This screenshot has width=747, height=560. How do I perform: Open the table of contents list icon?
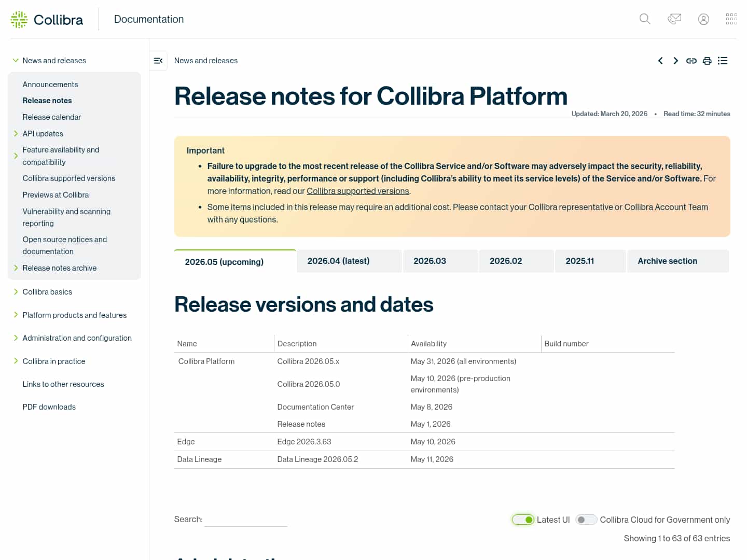(x=723, y=61)
